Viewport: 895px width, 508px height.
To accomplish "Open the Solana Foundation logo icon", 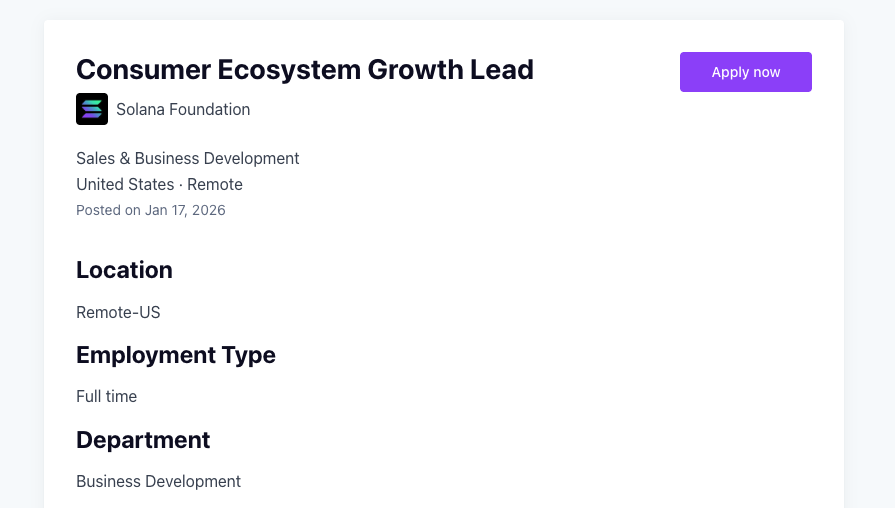I will tap(92, 109).
